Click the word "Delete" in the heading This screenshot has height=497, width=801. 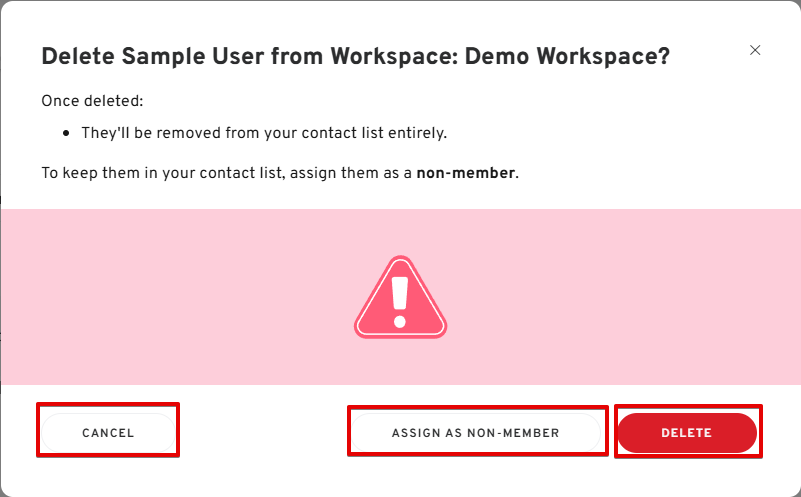[x=78, y=56]
